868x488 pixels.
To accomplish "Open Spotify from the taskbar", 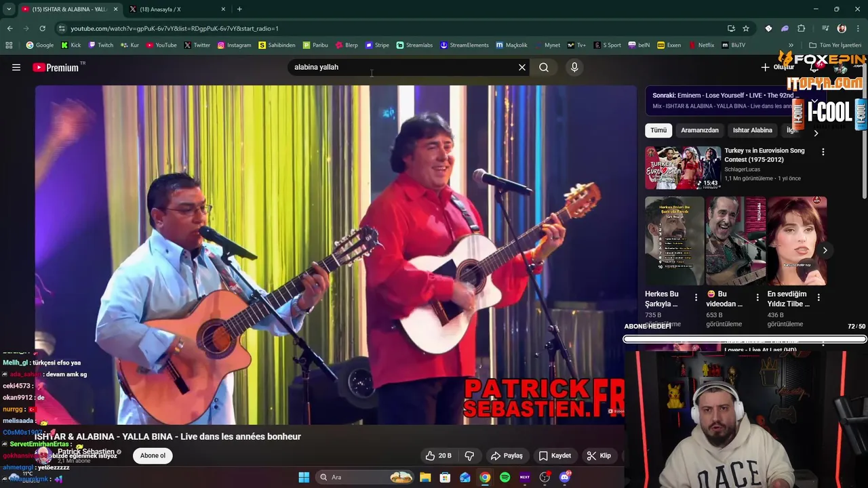I will [505, 477].
